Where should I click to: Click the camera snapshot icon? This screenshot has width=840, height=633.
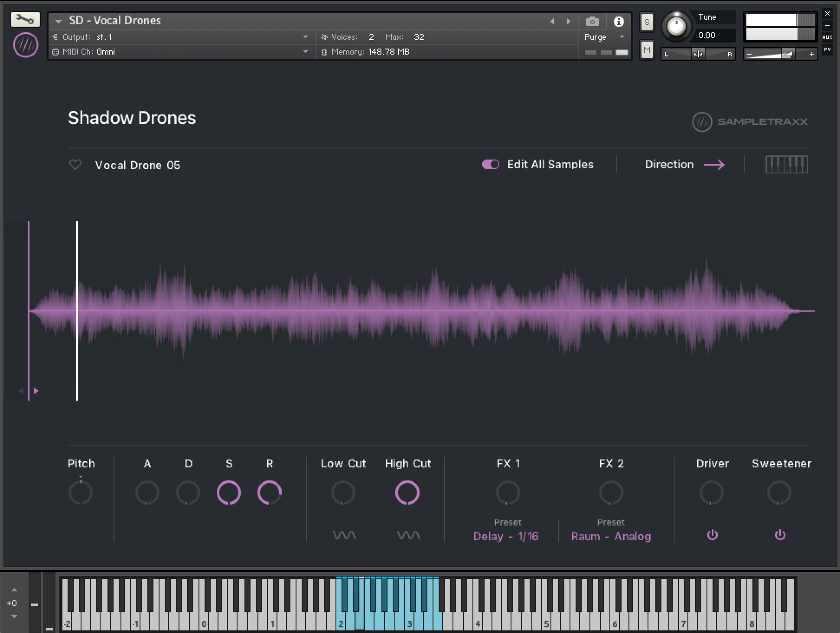pos(593,21)
